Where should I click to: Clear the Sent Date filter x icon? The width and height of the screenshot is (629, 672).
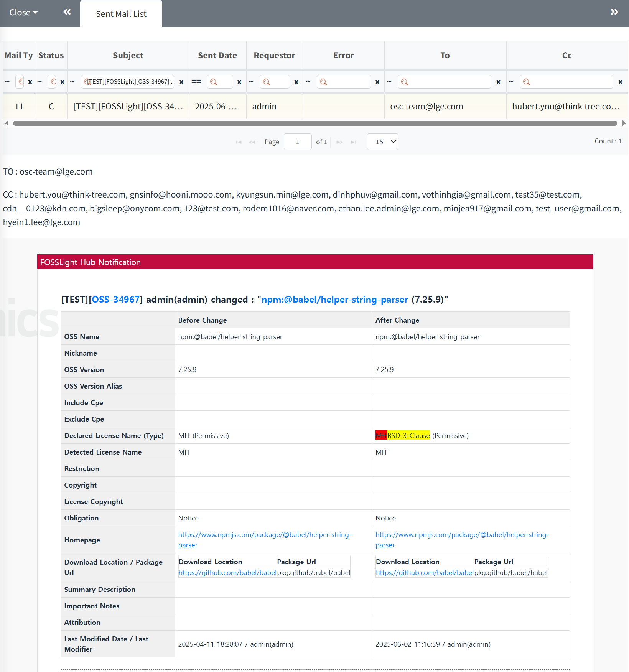point(239,82)
